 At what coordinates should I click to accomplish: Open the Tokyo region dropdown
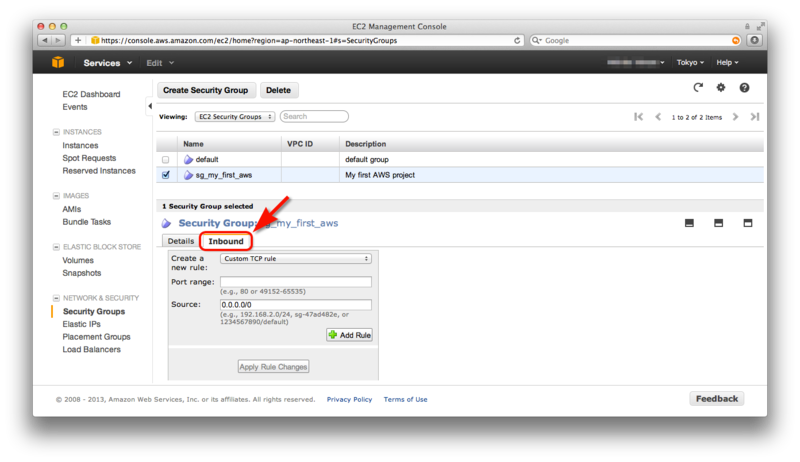point(690,62)
